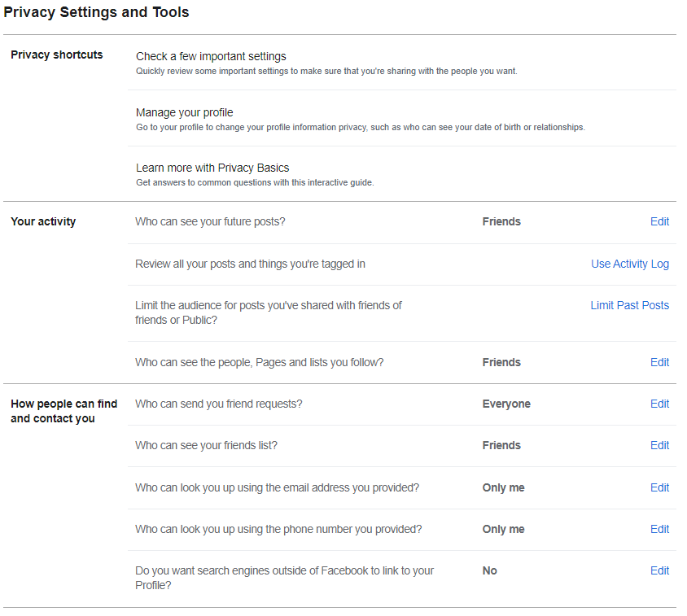
Task: Click 'Go to your profile to change' description
Action: click(361, 127)
